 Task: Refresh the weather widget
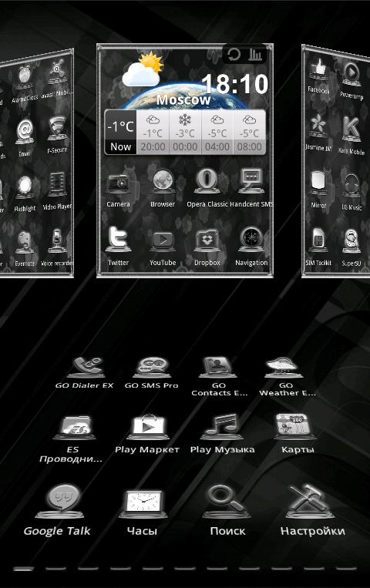234,55
